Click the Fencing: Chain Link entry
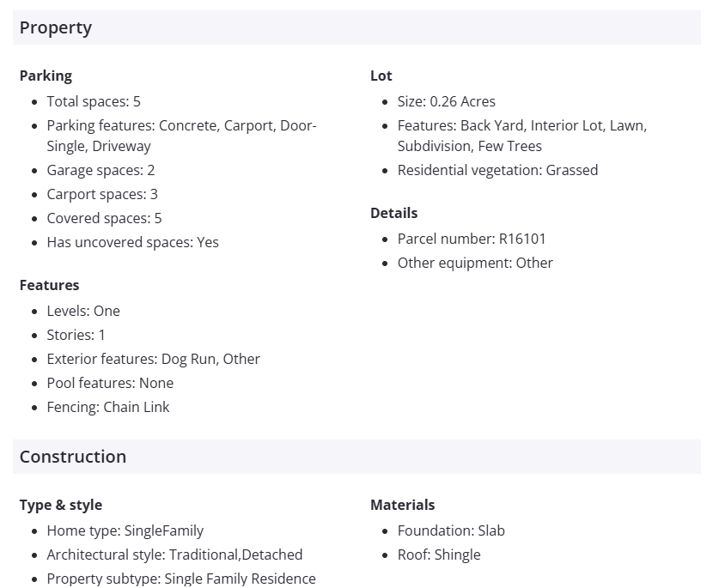The image size is (719, 588). pyautogui.click(x=108, y=407)
